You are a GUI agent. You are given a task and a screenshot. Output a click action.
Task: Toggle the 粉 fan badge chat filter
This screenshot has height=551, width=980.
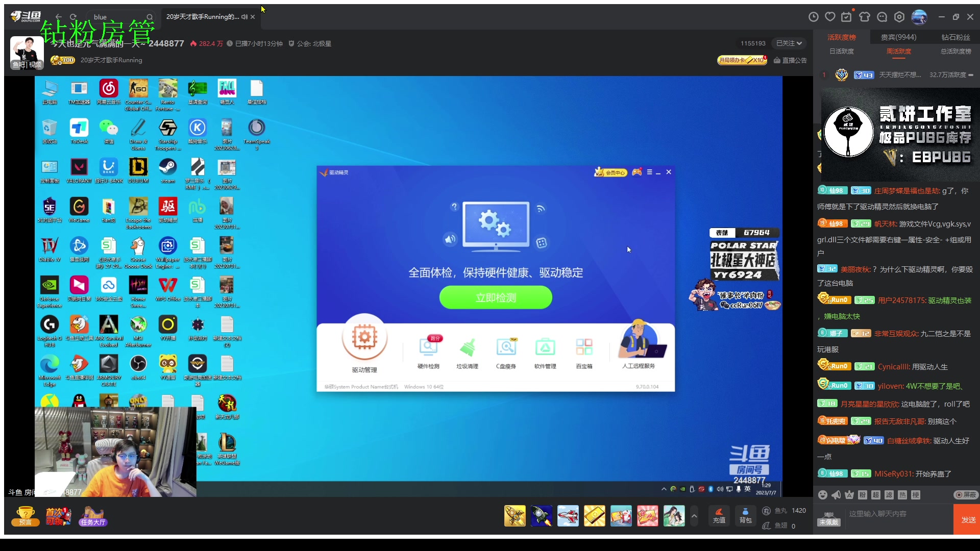[x=862, y=495]
